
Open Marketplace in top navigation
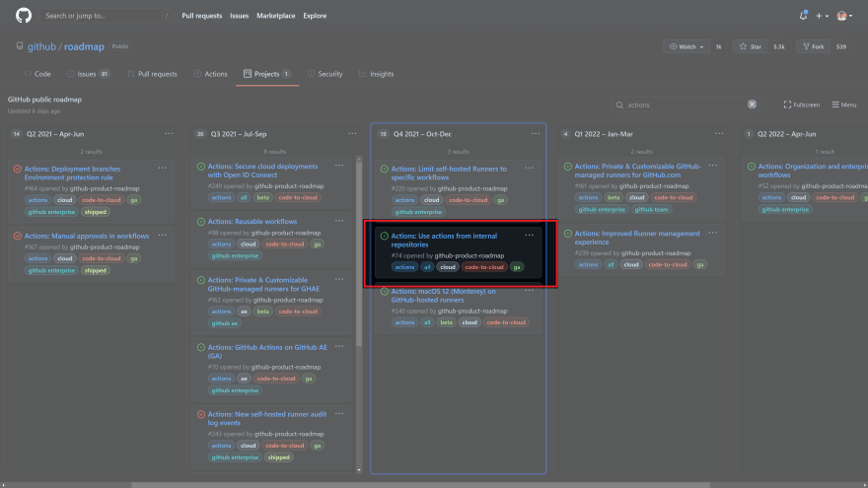[x=275, y=16]
